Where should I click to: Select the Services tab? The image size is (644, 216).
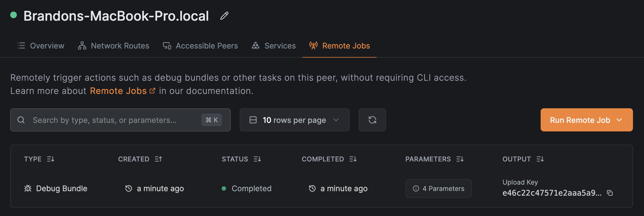[273, 46]
